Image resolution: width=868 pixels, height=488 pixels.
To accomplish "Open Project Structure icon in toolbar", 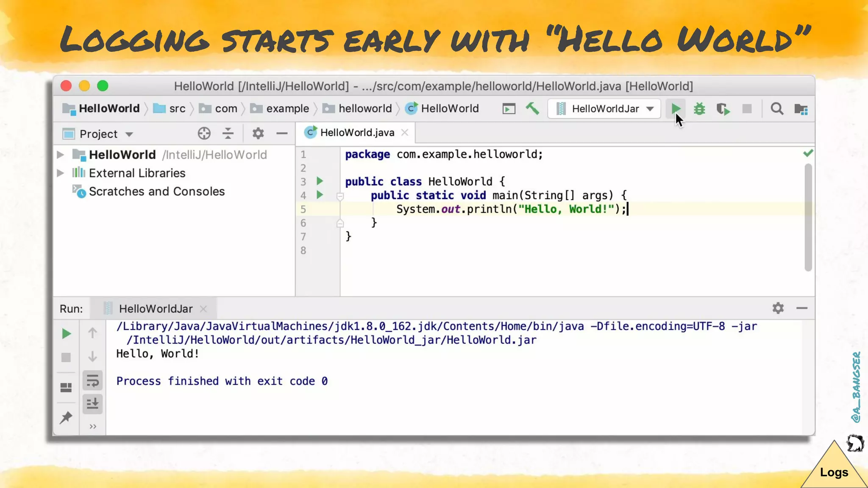I will pos(801,109).
